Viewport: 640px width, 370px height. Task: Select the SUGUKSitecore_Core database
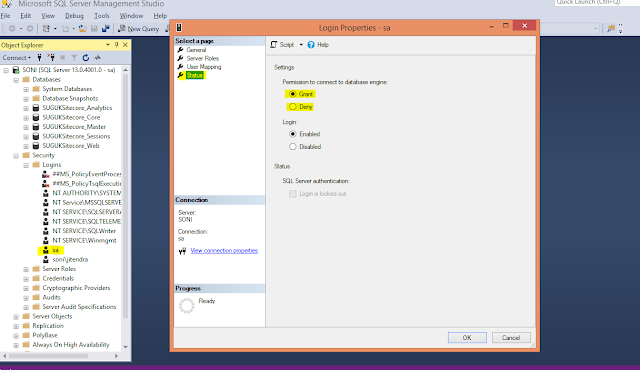(x=71, y=117)
